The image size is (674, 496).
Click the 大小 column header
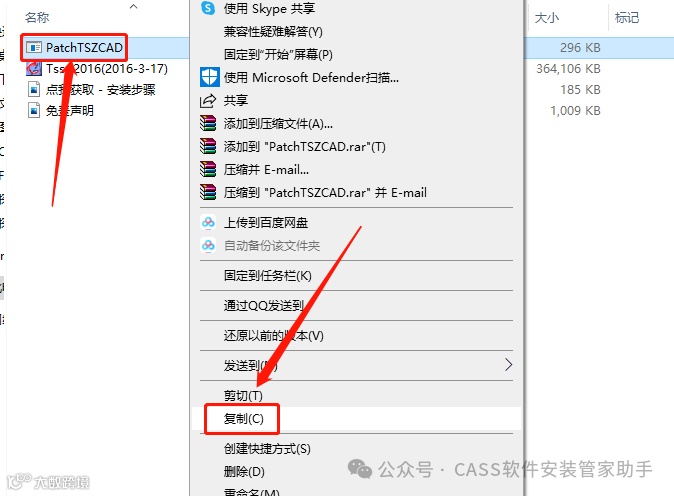[x=546, y=18]
